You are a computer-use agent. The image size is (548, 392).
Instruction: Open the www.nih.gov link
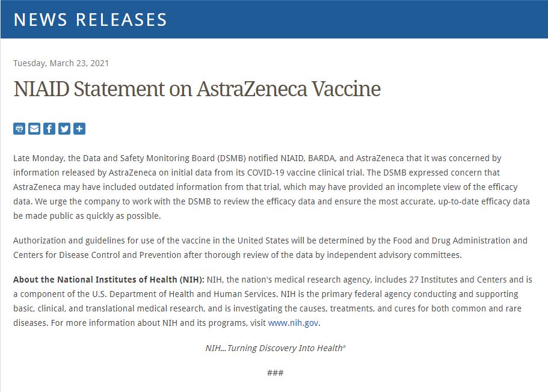[293, 323]
